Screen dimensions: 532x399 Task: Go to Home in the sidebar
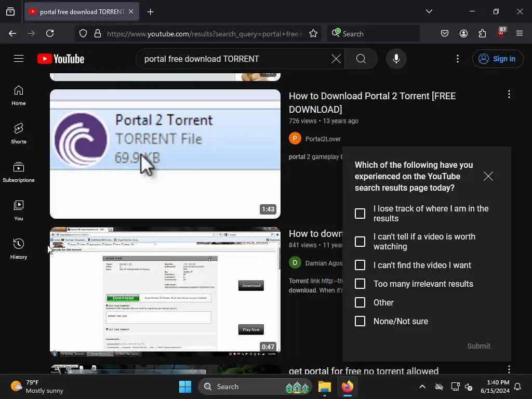coord(19,96)
